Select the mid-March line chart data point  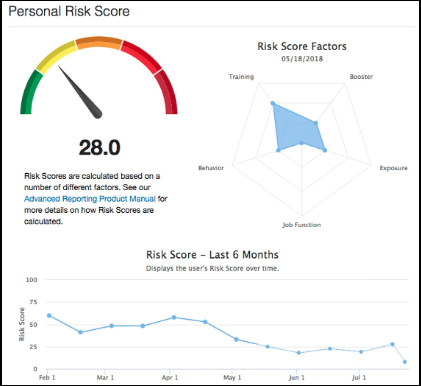tap(143, 326)
